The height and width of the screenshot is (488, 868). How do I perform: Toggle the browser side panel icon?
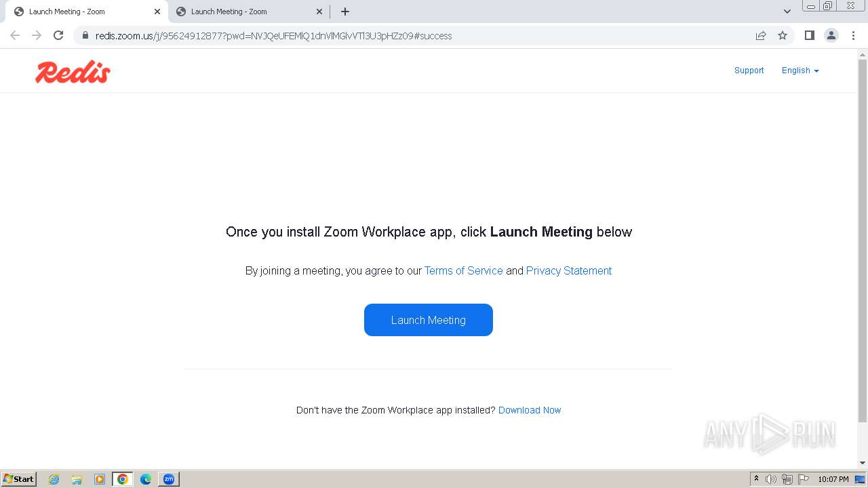tap(809, 35)
